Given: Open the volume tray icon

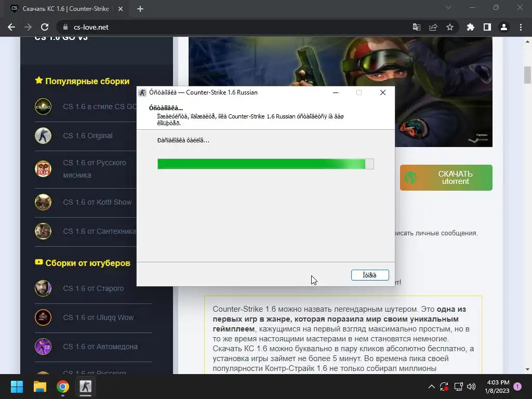Looking at the screenshot, I should tap(471, 387).
